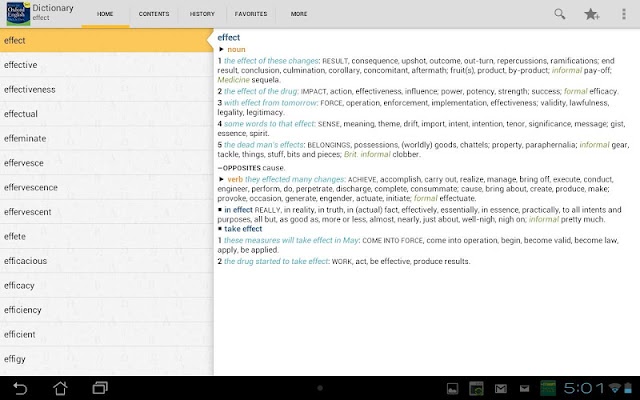Click the 'Brit. informal' register label
The image size is (640, 400).
click(x=367, y=154)
